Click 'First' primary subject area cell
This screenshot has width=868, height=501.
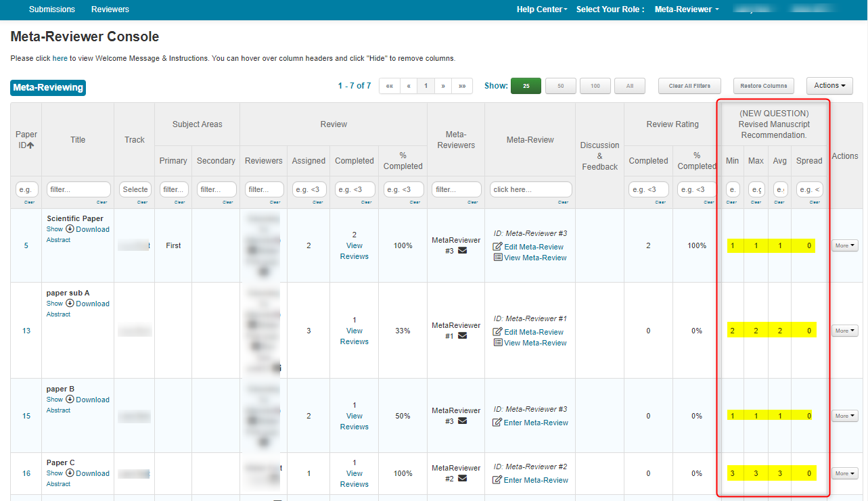(173, 245)
